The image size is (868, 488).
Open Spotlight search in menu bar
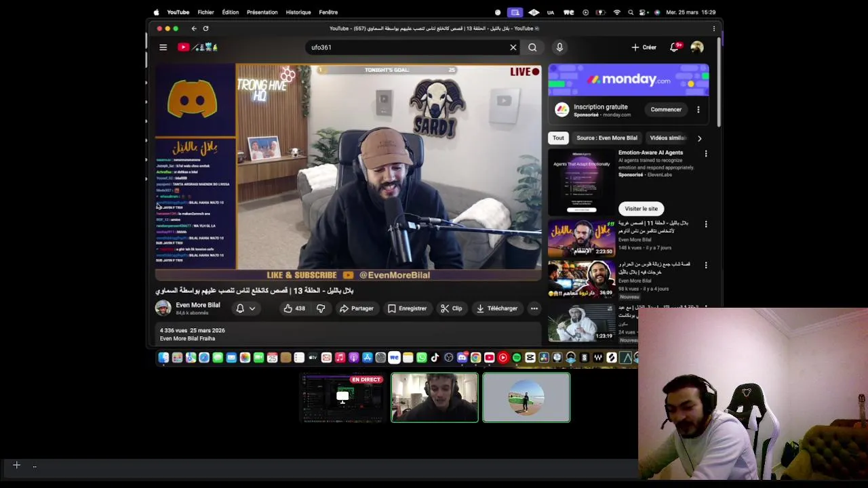click(x=631, y=12)
